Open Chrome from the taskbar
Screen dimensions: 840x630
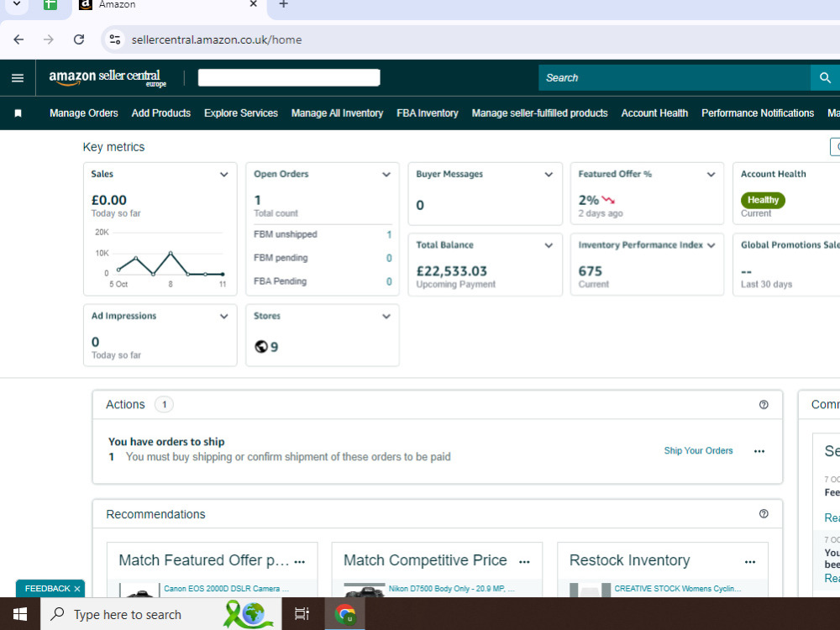click(345, 614)
